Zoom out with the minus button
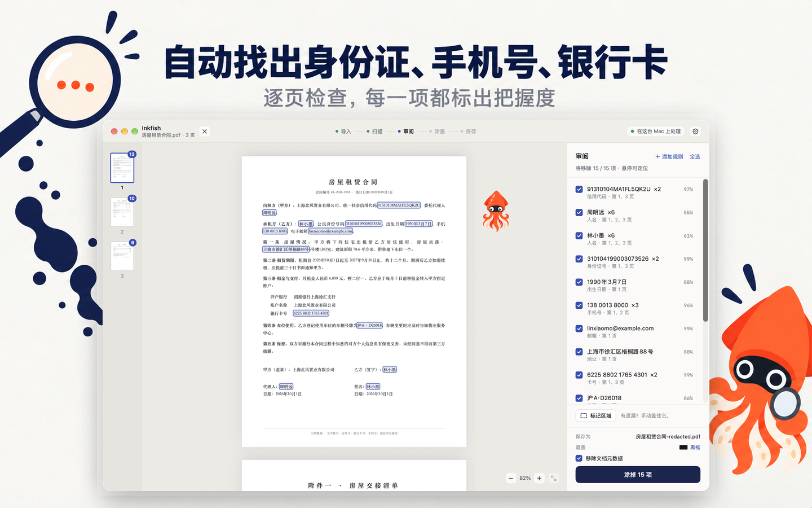 click(511, 478)
